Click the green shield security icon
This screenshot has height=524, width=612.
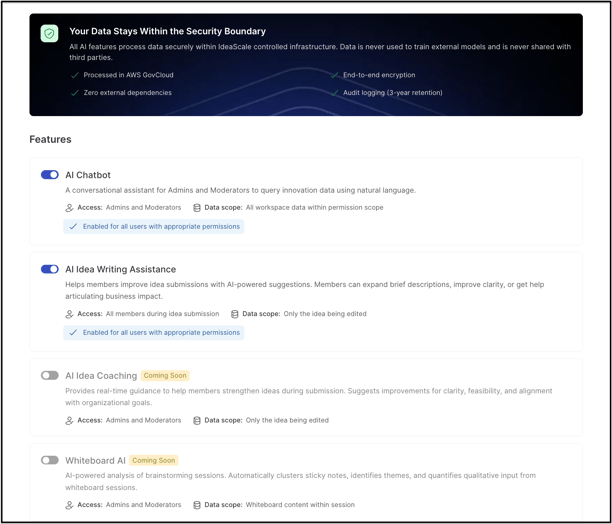[49, 34]
